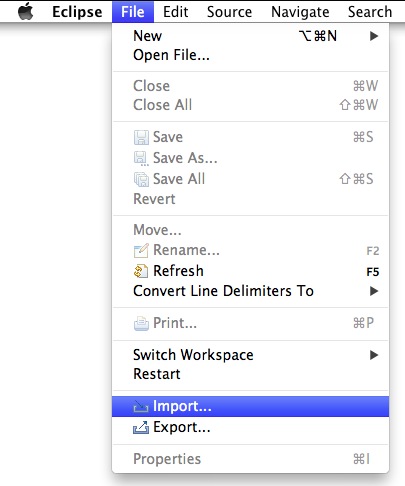Expand the New submenu arrow
This screenshot has width=405, height=486.
click(x=374, y=36)
